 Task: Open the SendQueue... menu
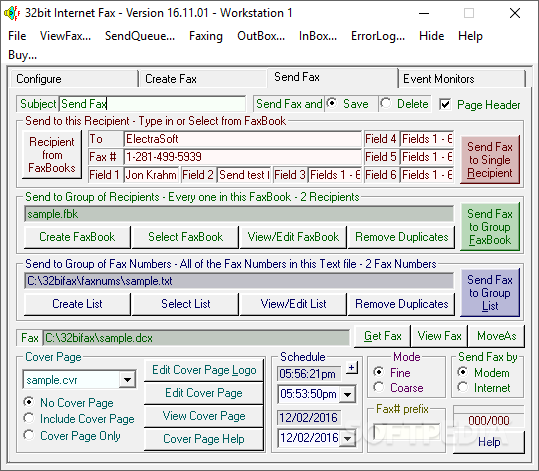tap(140, 36)
